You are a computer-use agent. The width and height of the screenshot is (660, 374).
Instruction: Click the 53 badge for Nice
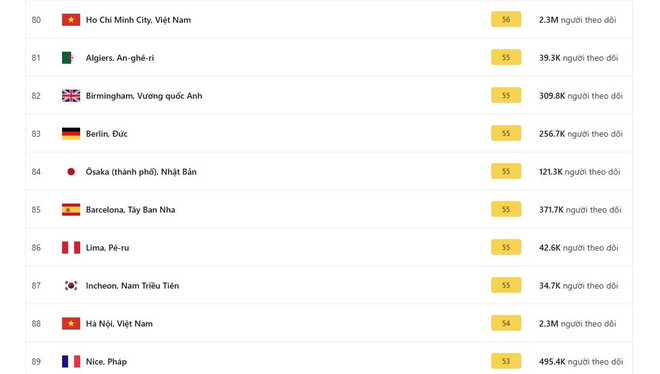[x=506, y=361]
